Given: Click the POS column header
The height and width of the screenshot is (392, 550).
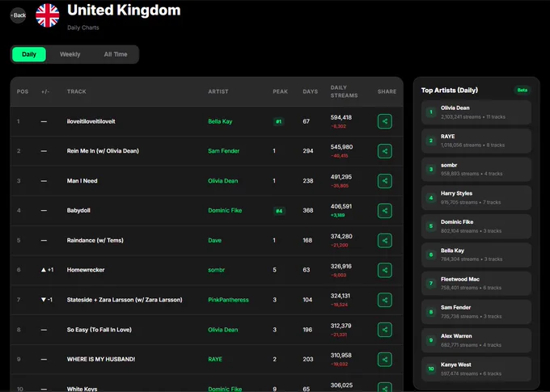Looking at the screenshot, I should [23, 91].
